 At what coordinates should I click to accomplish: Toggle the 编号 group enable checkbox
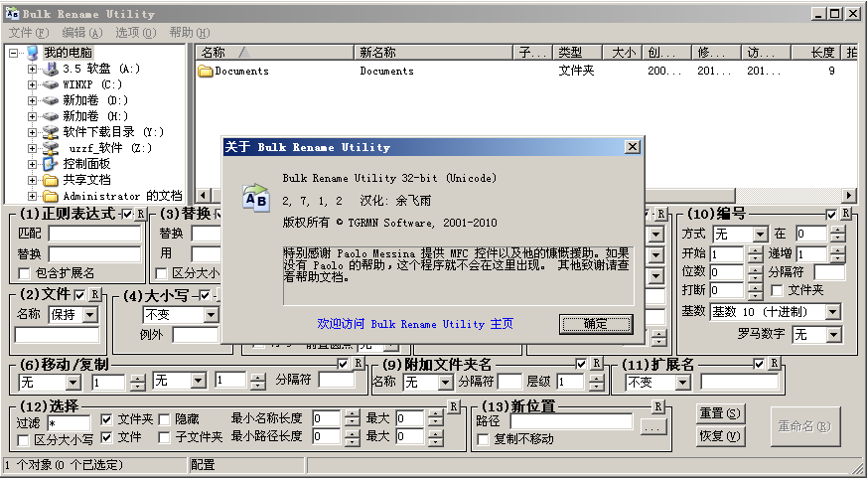pos(831,215)
